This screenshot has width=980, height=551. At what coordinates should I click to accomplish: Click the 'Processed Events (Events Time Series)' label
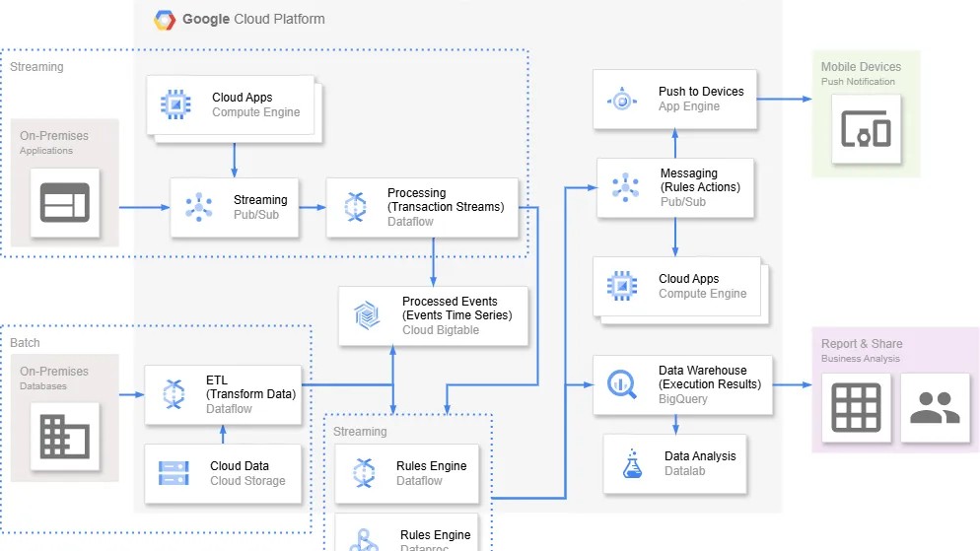click(x=456, y=308)
